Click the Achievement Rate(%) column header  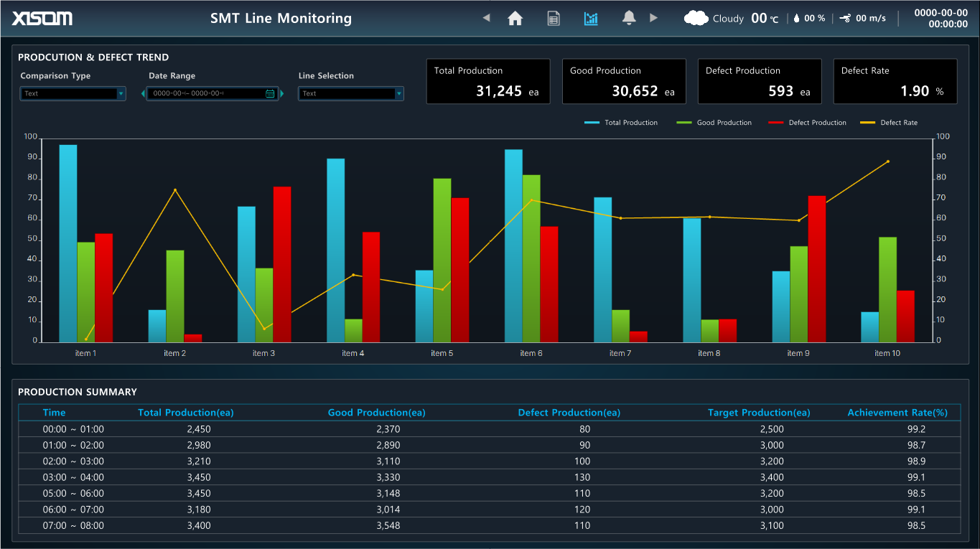pos(897,413)
